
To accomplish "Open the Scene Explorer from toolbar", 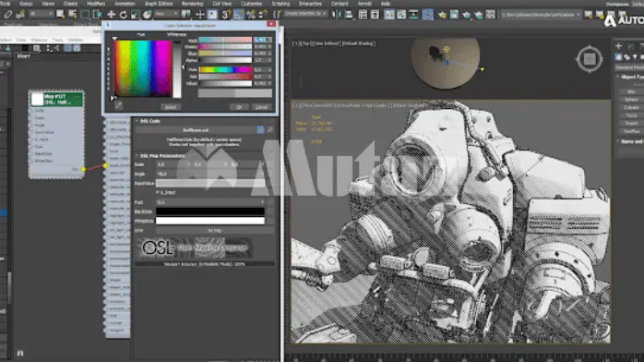I will coord(363,15).
